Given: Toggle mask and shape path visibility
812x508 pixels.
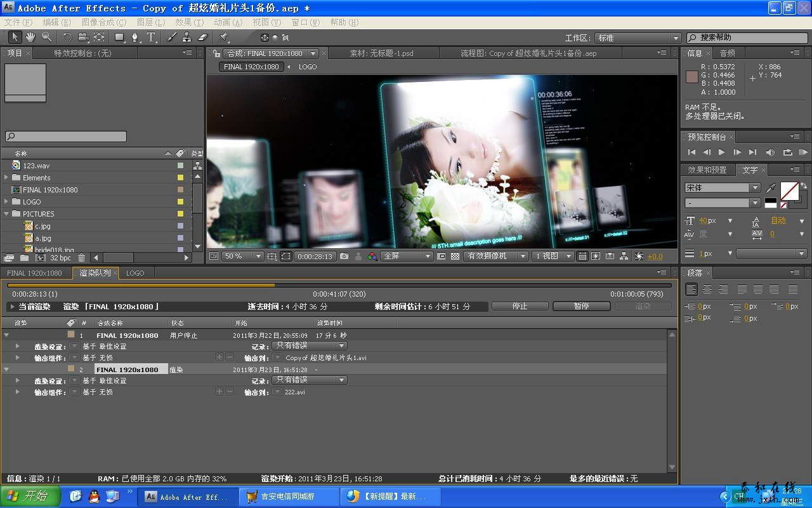Looking at the screenshot, I should click(286, 256).
